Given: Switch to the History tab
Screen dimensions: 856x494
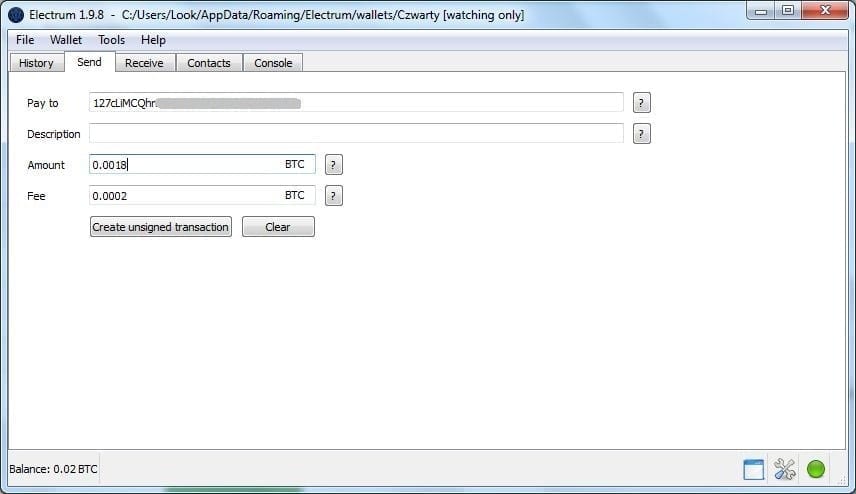Looking at the screenshot, I should tap(37, 63).
